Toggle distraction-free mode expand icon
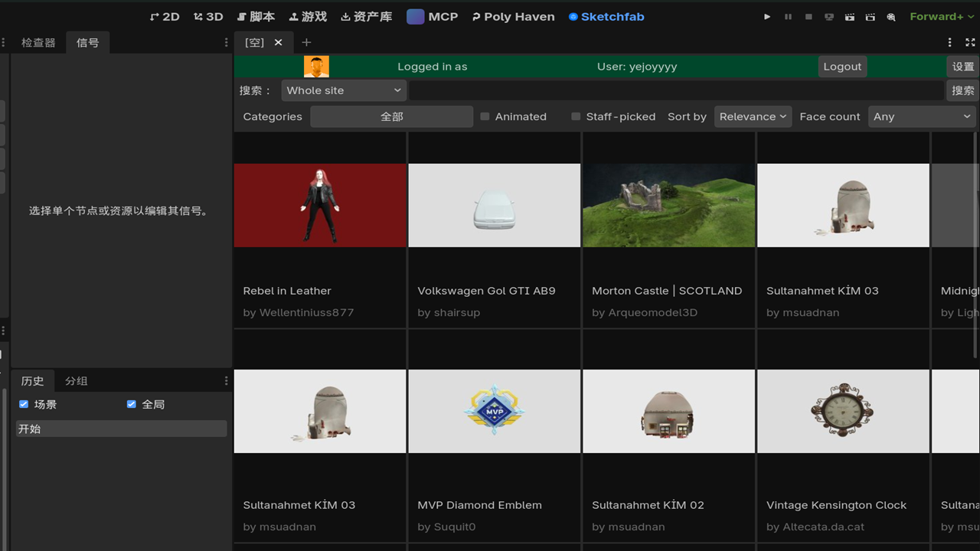 point(970,43)
